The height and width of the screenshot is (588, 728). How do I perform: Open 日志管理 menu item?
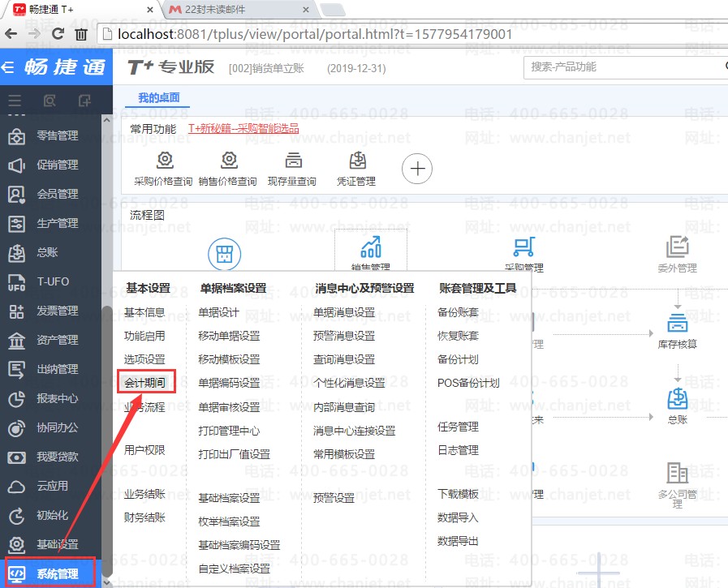click(x=458, y=450)
